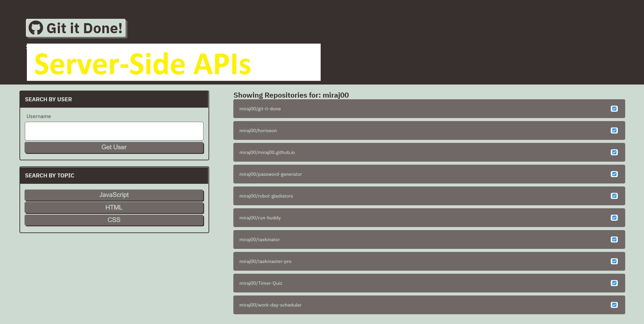Open the miraj00/run-buddy repository
This screenshot has height=324, width=644.
429,218
